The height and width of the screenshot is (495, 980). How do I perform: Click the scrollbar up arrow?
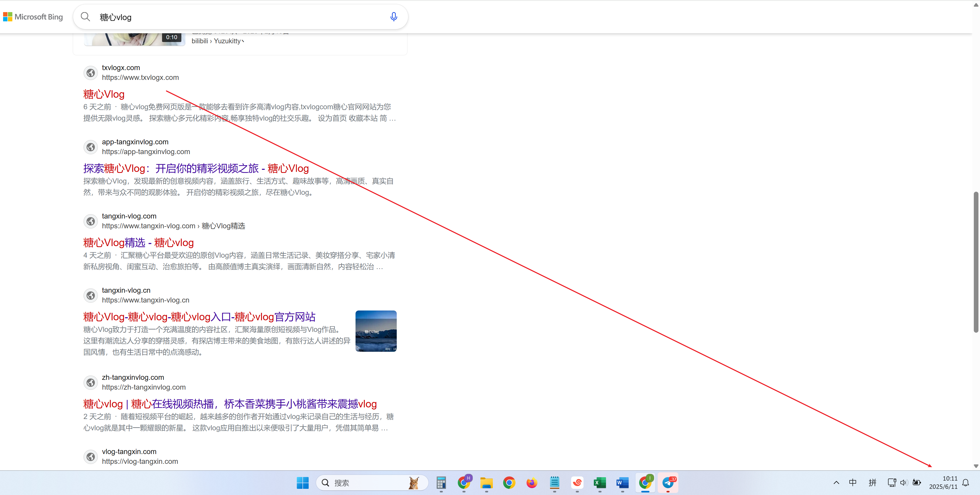click(x=976, y=5)
